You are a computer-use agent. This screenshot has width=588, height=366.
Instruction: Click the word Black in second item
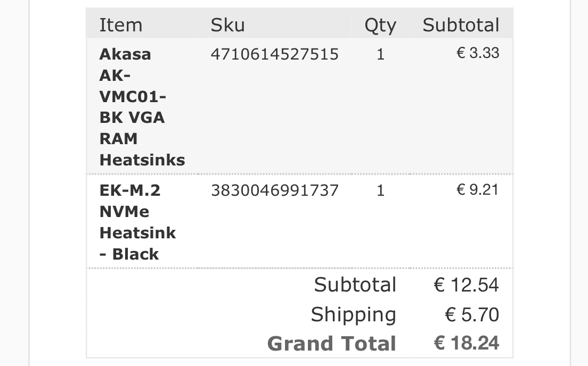[135, 254]
